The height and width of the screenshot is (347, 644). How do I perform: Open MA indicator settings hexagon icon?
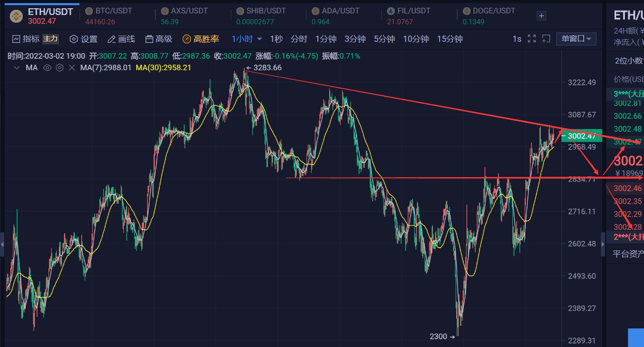(59, 68)
